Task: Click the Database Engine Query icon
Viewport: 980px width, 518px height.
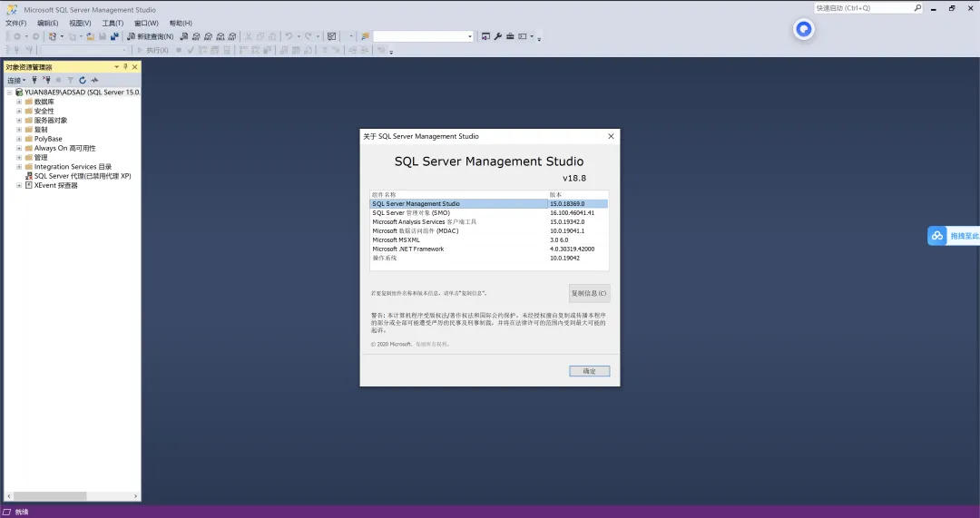Action: coord(184,36)
